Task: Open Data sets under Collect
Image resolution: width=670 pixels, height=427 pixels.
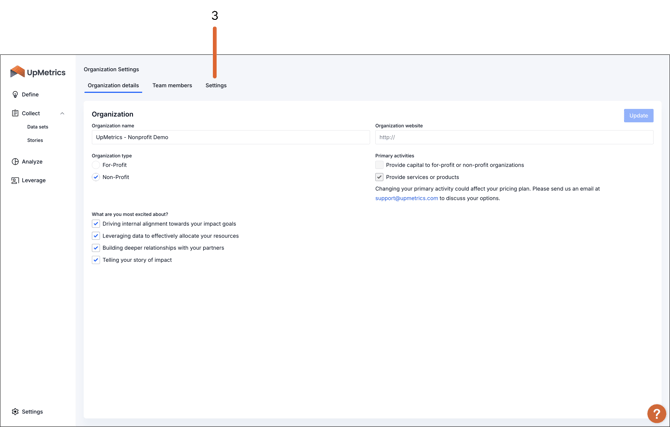Action: click(38, 127)
